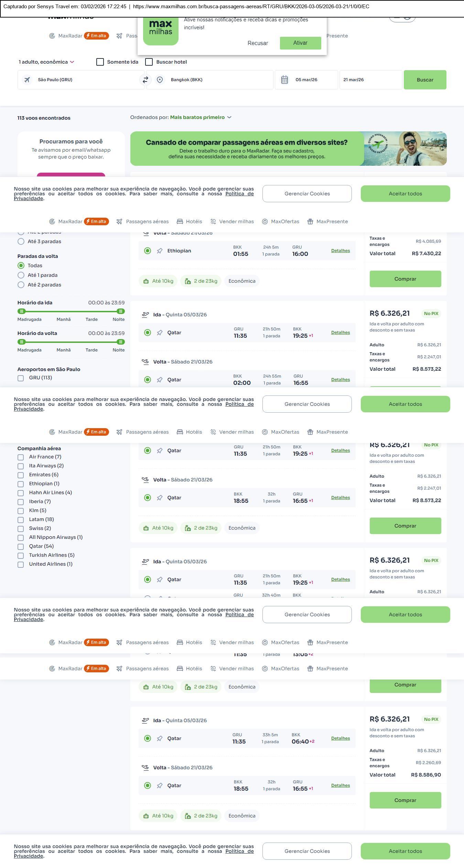
Task: Click the calendar icon beside departure date
Action: coord(284,80)
